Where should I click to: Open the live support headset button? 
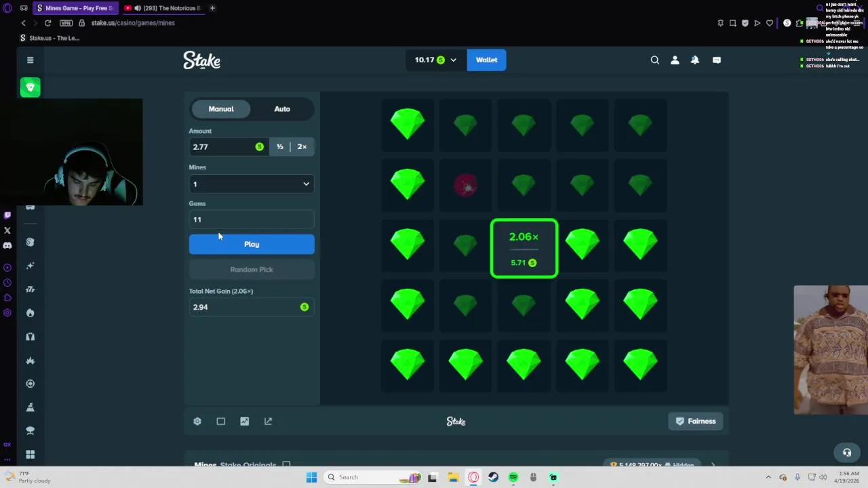coord(847,452)
